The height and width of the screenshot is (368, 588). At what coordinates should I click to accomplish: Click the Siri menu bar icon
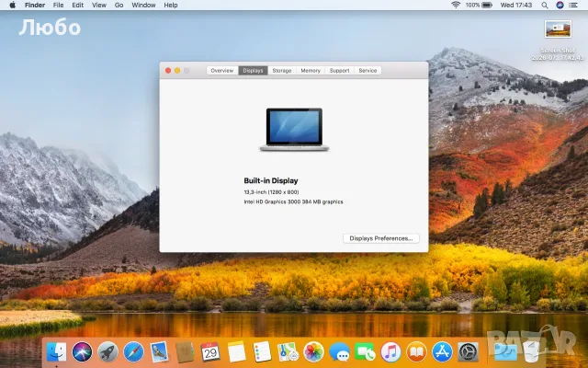pyautogui.click(x=560, y=6)
